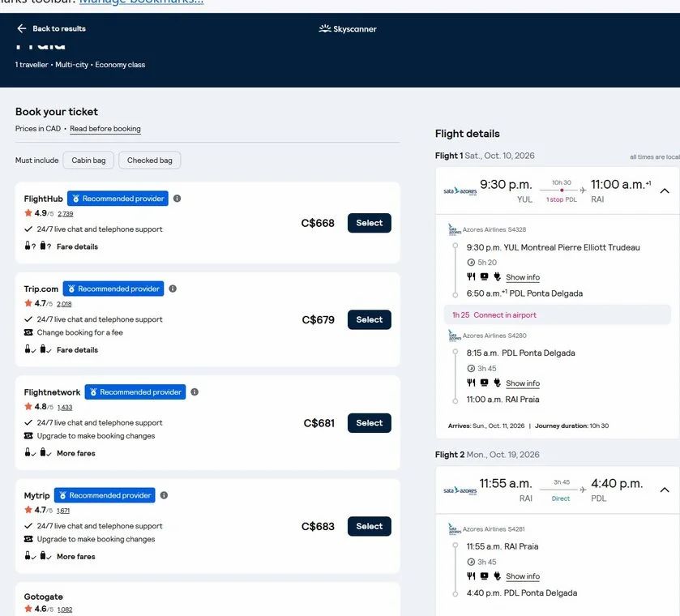Open Gotogate's 1,082 reviews link

[65, 610]
